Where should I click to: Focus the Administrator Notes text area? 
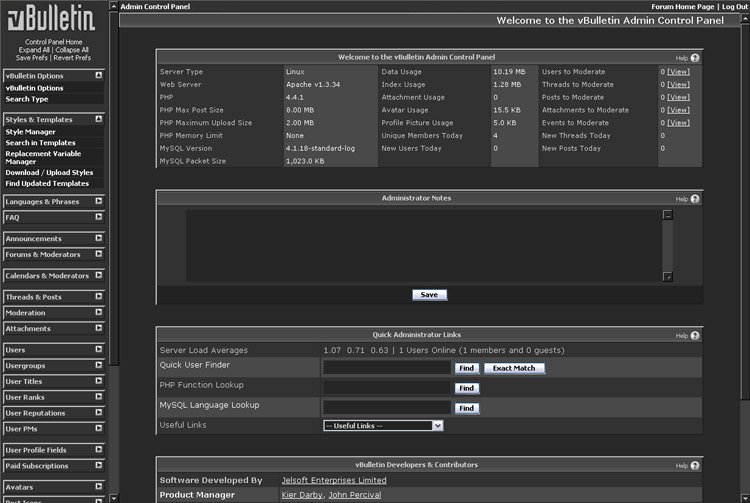tap(424, 246)
